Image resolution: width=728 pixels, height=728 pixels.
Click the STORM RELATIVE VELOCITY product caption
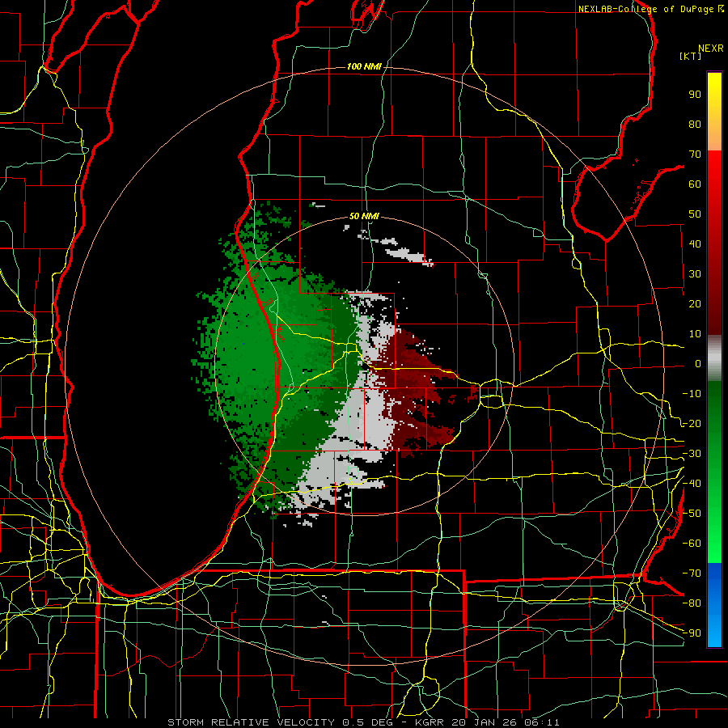[363, 722]
